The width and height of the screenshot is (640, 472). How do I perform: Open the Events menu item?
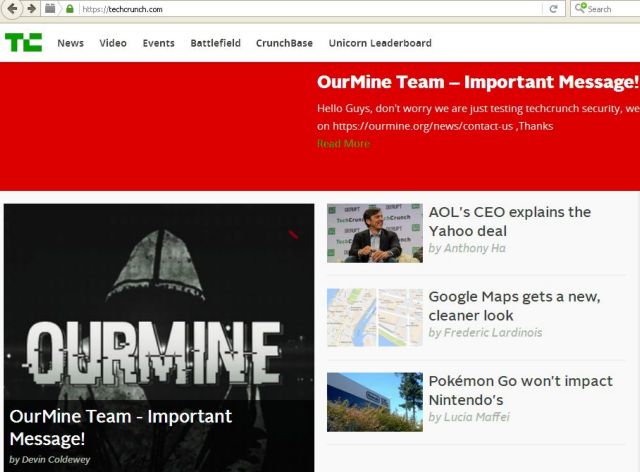click(x=158, y=43)
